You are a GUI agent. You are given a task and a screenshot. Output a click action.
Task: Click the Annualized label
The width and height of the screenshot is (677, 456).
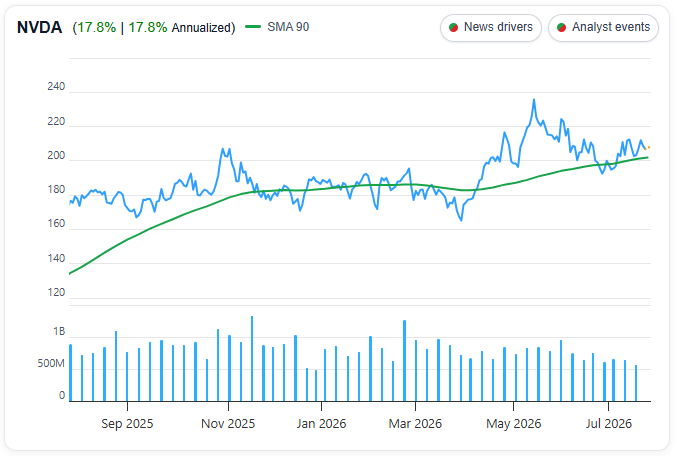coord(203,28)
